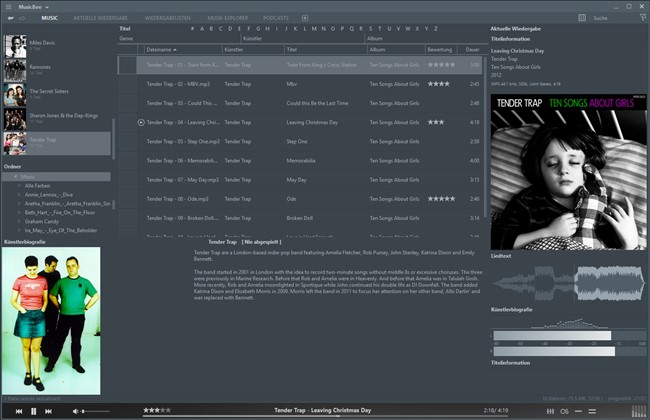Image resolution: width=650 pixels, height=420 pixels.
Task: Jump to letter T in alphabet bar
Action: (x=379, y=29)
